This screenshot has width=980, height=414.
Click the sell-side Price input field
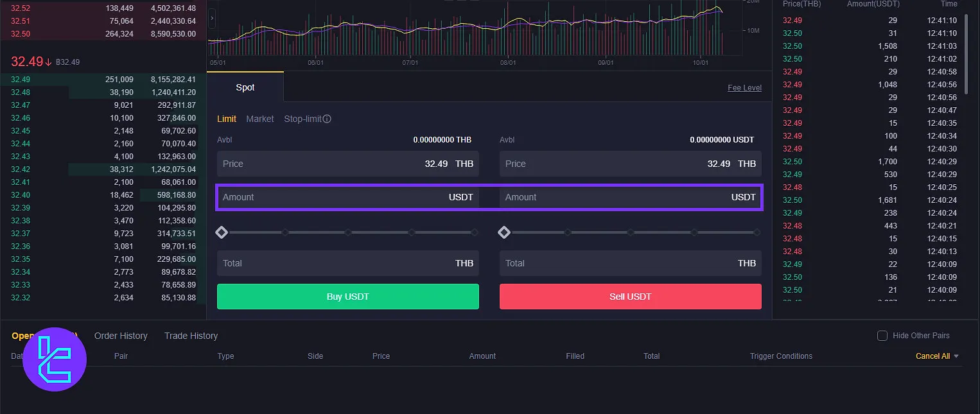(x=630, y=164)
